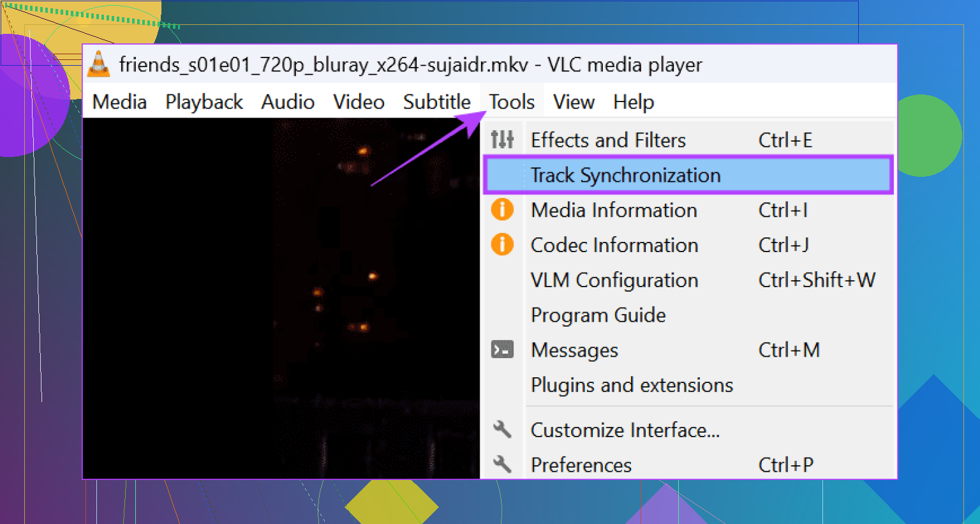Click the wrench icon beside Customize Interface

click(x=502, y=430)
